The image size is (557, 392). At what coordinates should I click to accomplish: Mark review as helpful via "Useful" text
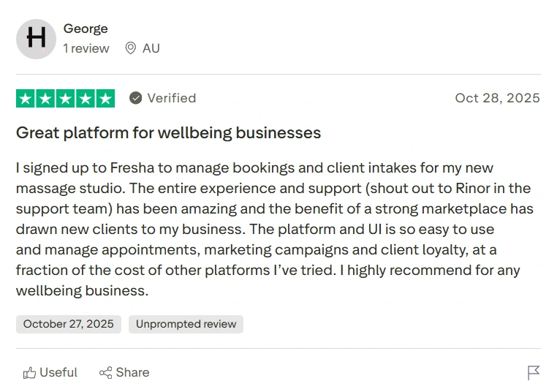tap(58, 373)
